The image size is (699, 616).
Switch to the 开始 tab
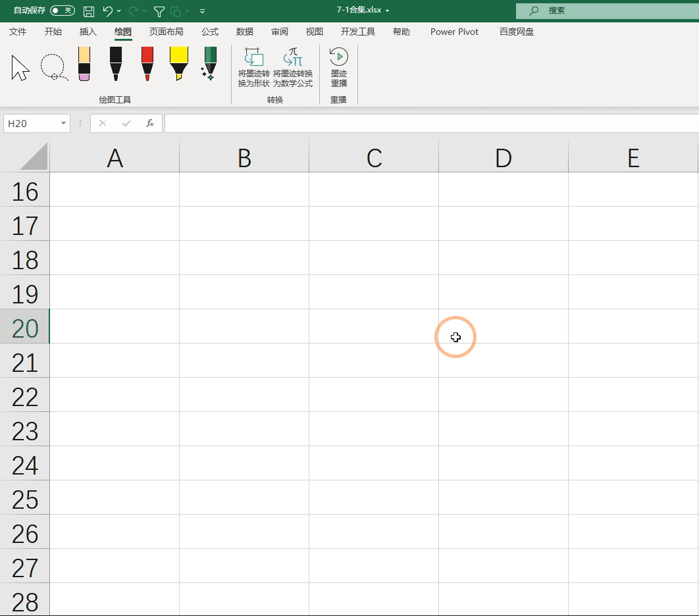[x=53, y=32]
